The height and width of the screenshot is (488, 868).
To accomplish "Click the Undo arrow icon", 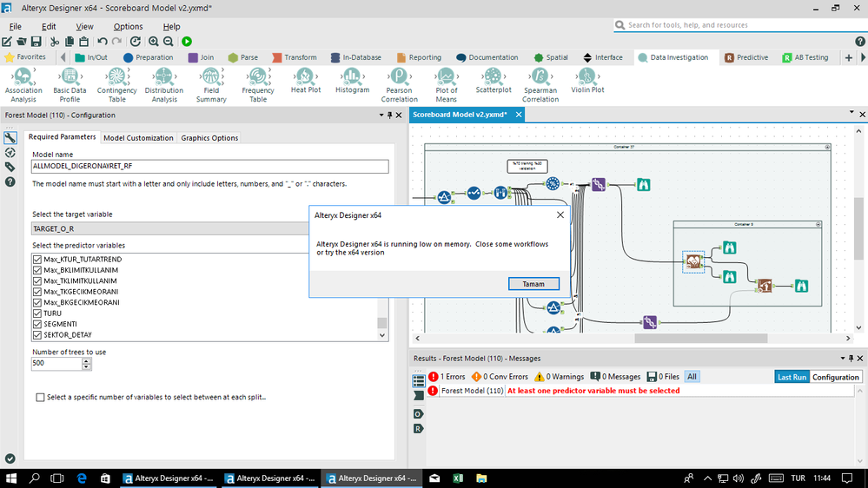I will (103, 42).
